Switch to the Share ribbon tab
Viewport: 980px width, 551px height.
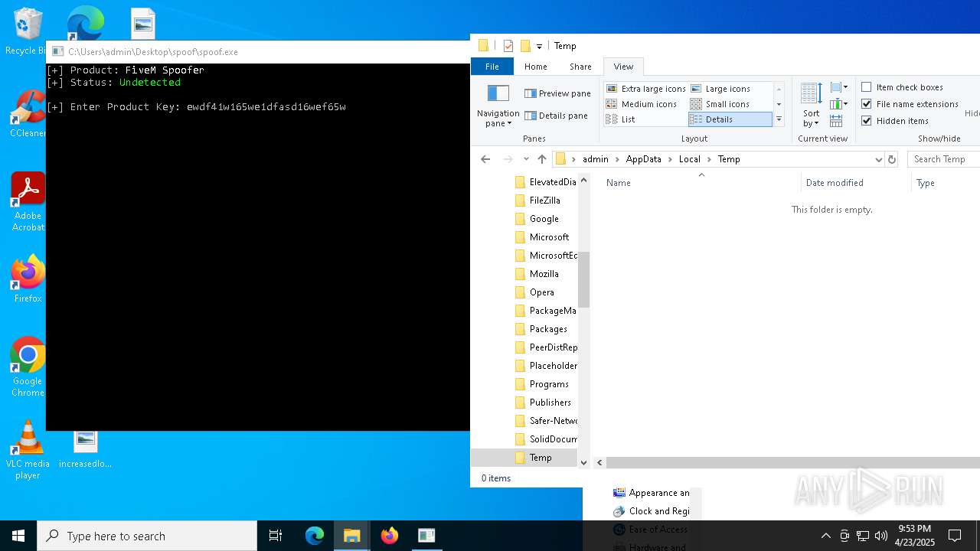point(580,67)
